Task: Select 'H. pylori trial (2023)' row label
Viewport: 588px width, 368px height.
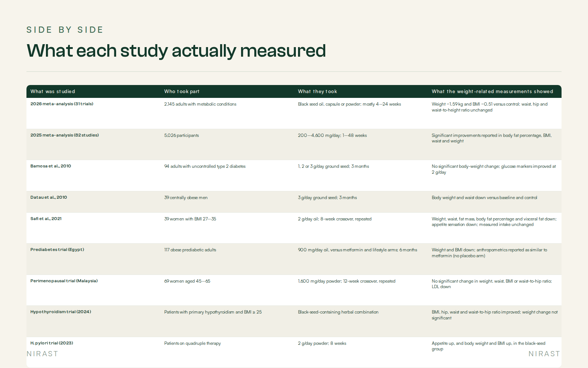Action: pyautogui.click(x=52, y=343)
